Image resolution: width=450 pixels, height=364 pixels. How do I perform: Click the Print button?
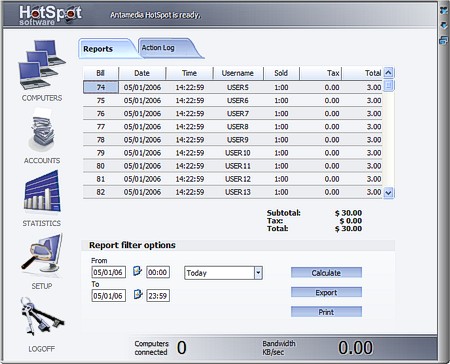pos(326,312)
